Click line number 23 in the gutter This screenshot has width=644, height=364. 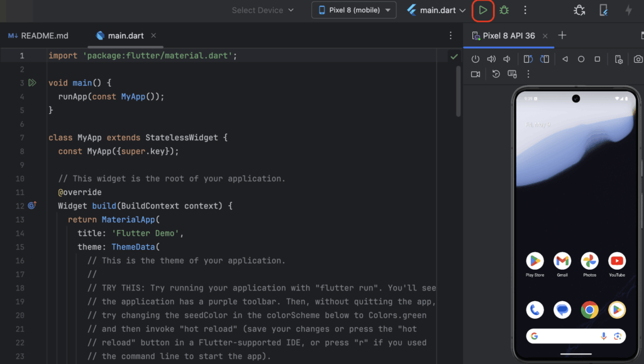(x=19, y=356)
